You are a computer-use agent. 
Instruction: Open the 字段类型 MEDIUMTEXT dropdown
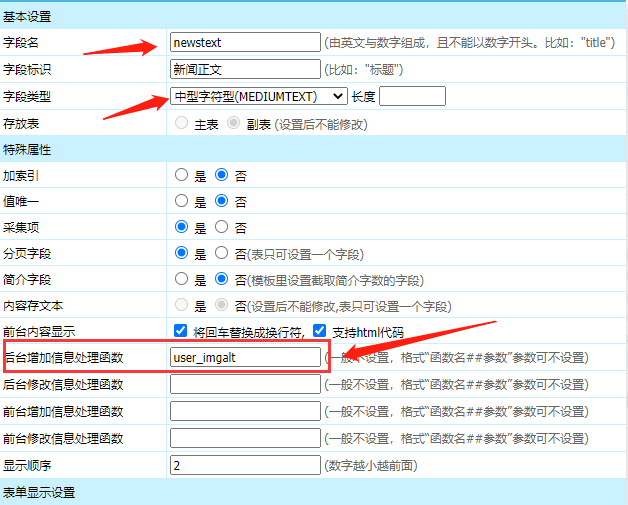259,96
